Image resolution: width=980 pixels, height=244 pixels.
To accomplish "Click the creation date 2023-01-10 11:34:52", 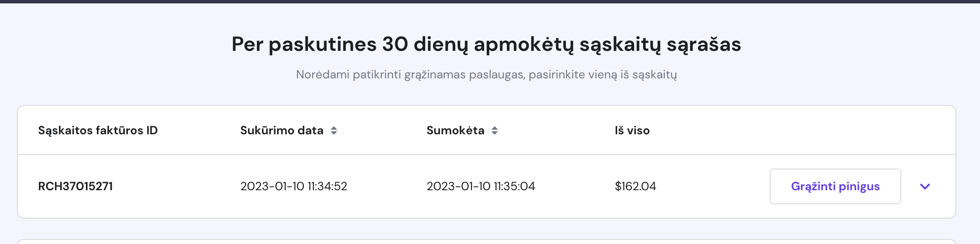I will tap(294, 186).
